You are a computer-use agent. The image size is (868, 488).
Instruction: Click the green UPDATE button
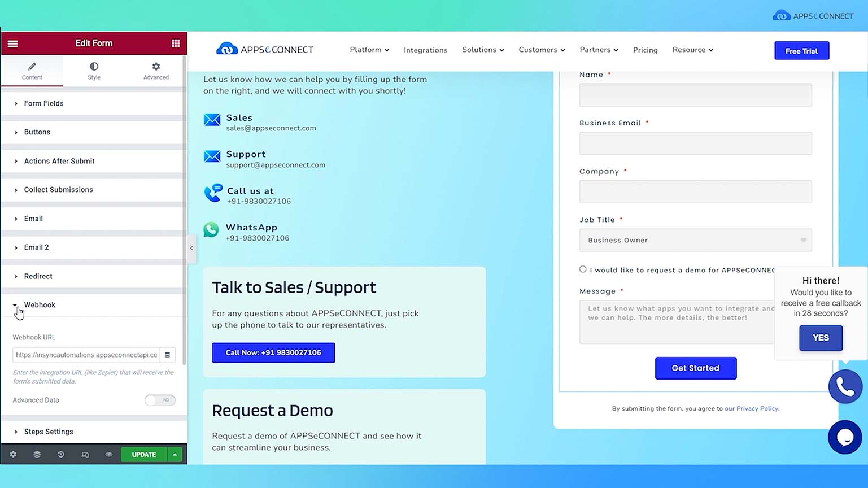pyautogui.click(x=144, y=454)
